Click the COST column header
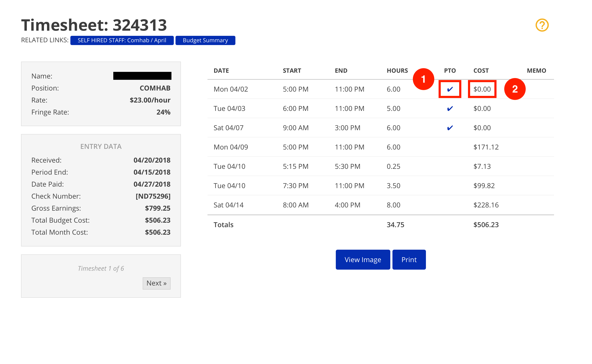This screenshot has width=592, height=364. (481, 71)
